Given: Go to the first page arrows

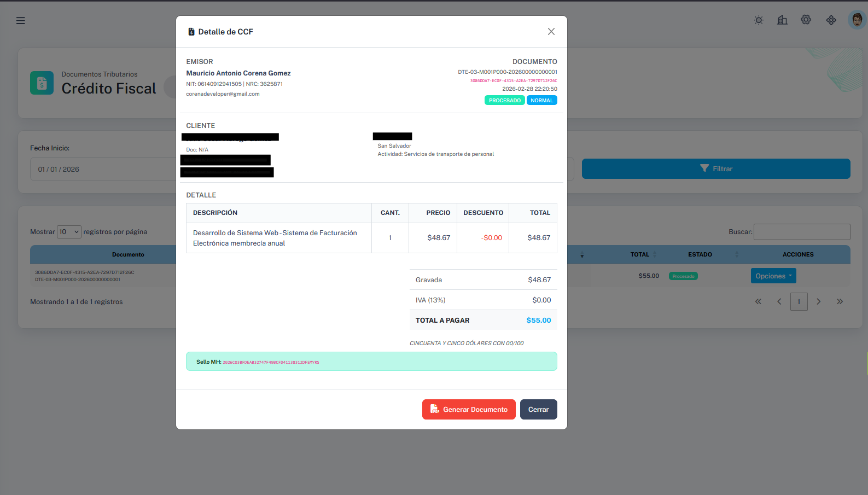Looking at the screenshot, I should pyautogui.click(x=758, y=301).
